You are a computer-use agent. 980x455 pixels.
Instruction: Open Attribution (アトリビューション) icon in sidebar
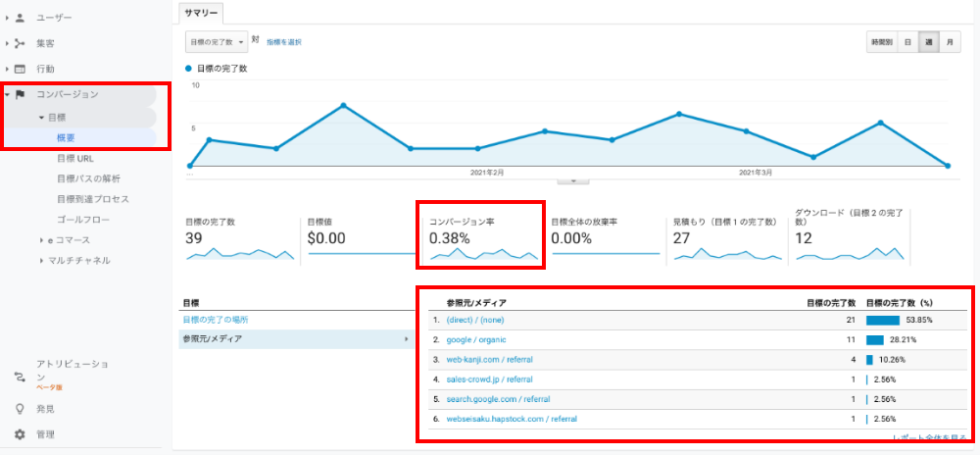(20, 376)
